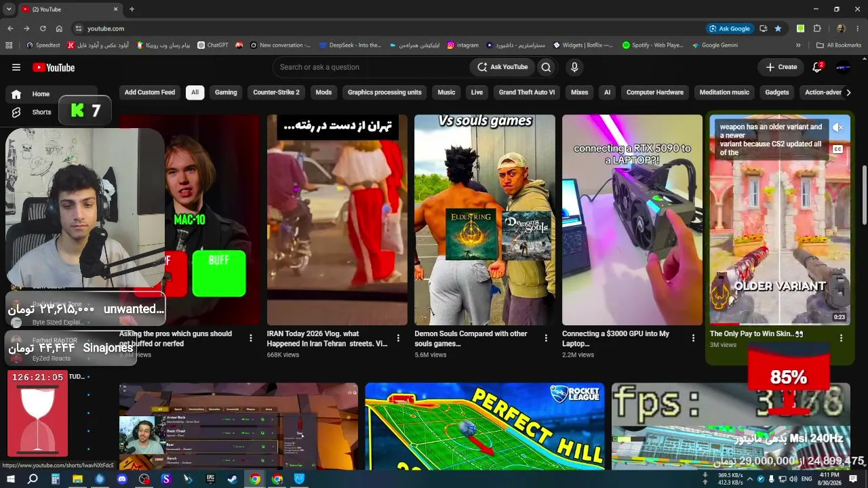Viewport: 868px width, 488px height.
Task: Open Shorts from the sidebar
Action: [41, 112]
